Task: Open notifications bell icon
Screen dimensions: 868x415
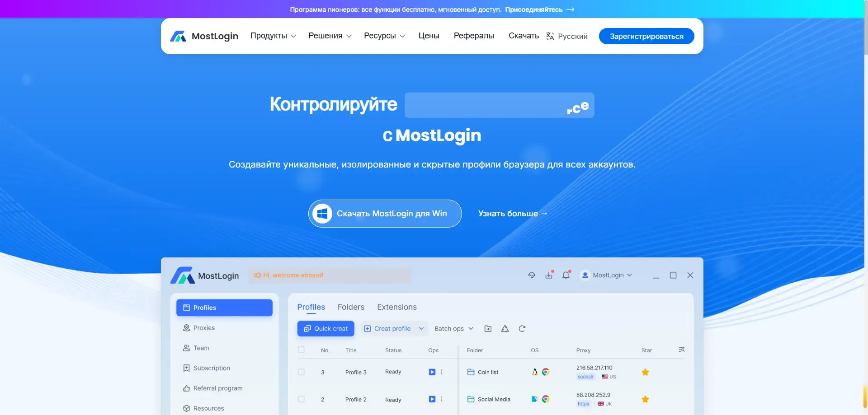Action: click(x=566, y=275)
